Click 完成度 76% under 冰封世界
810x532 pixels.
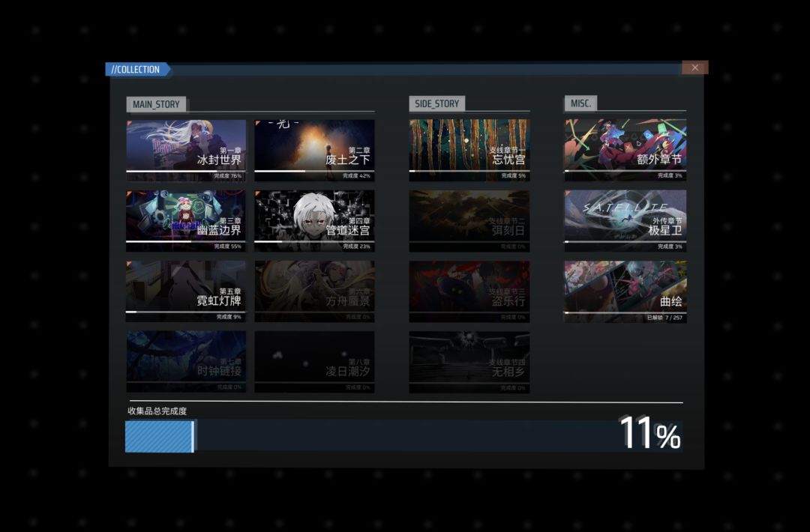(x=228, y=176)
